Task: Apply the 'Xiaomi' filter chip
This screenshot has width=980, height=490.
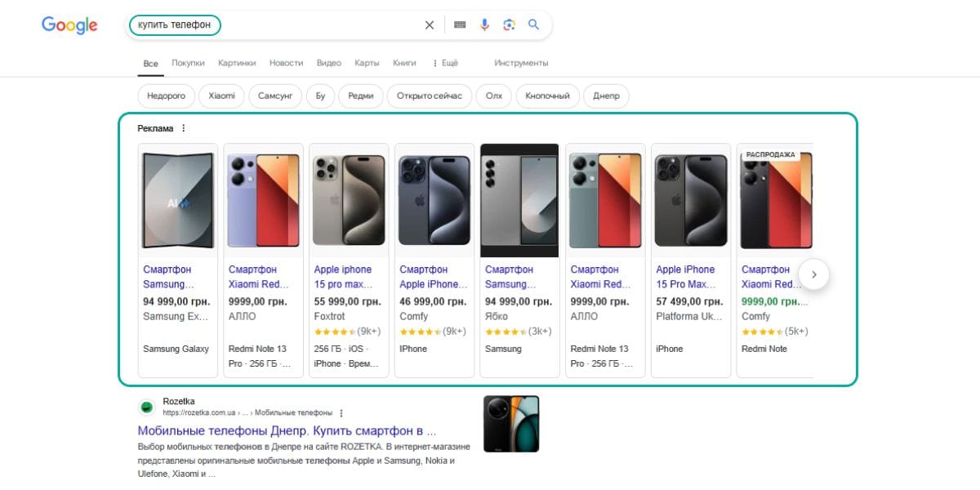Action: (221, 96)
